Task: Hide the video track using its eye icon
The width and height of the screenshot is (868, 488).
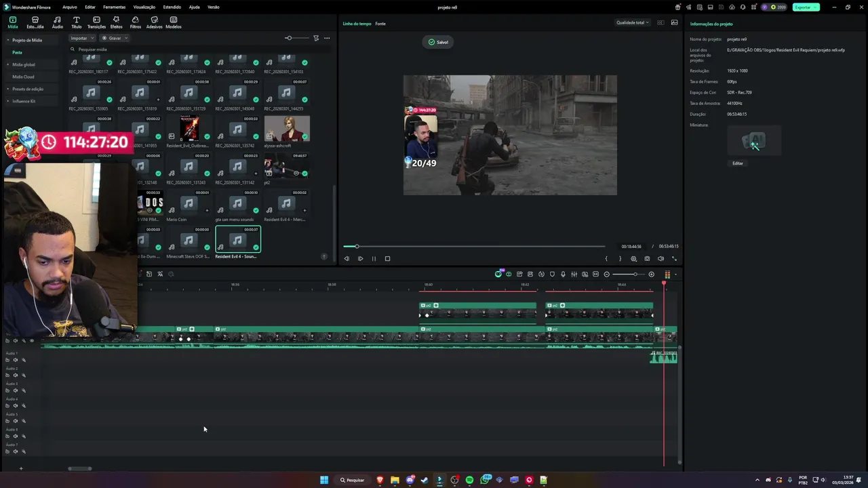Action: pyautogui.click(x=31, y=340)
